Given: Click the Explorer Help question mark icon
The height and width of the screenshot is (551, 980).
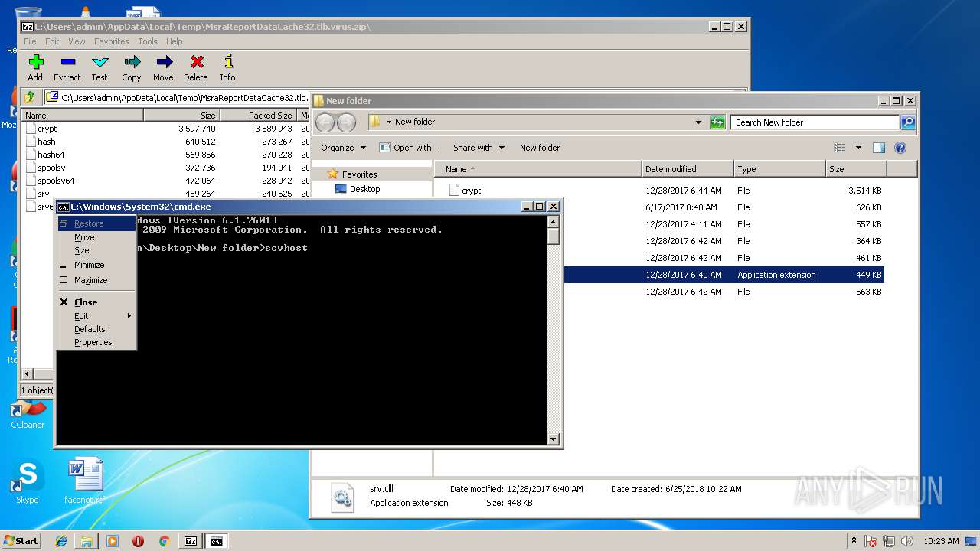Looking at the screenshot, I should point(900,148).
